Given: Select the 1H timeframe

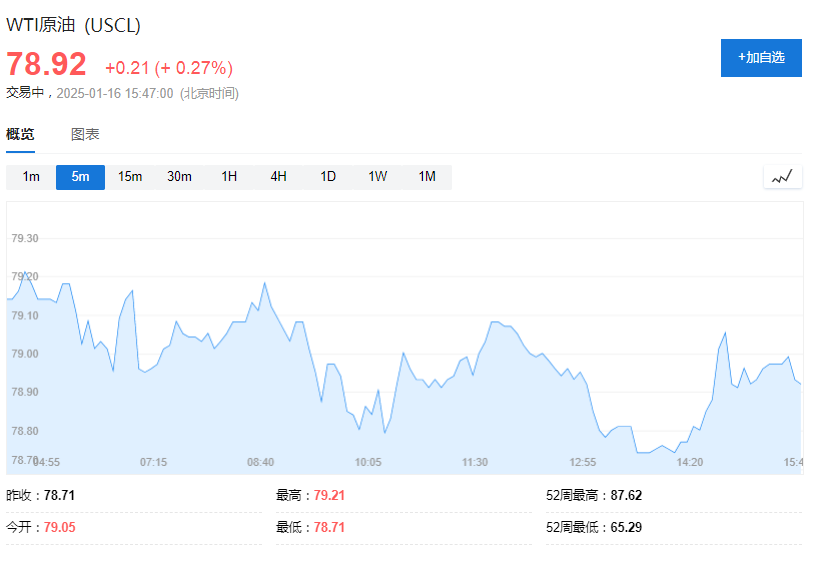Looking at the screenshot, I should coord(229,177).
